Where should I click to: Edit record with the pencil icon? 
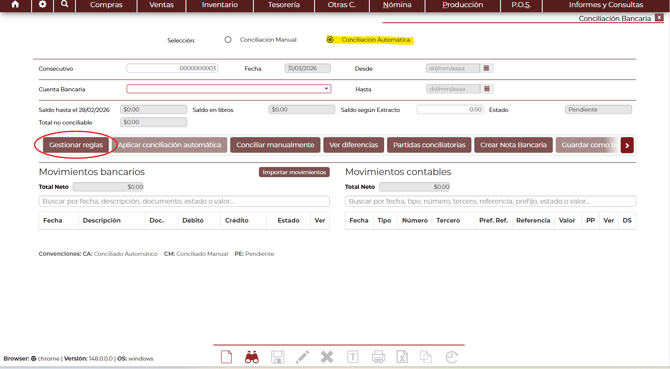coord(303,357)
